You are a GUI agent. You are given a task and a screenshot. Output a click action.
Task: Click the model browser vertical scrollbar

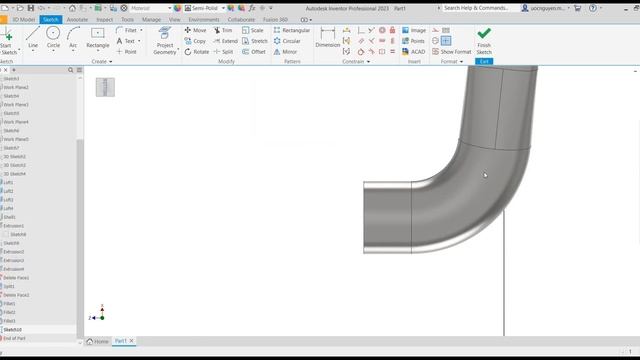point(80,238)
